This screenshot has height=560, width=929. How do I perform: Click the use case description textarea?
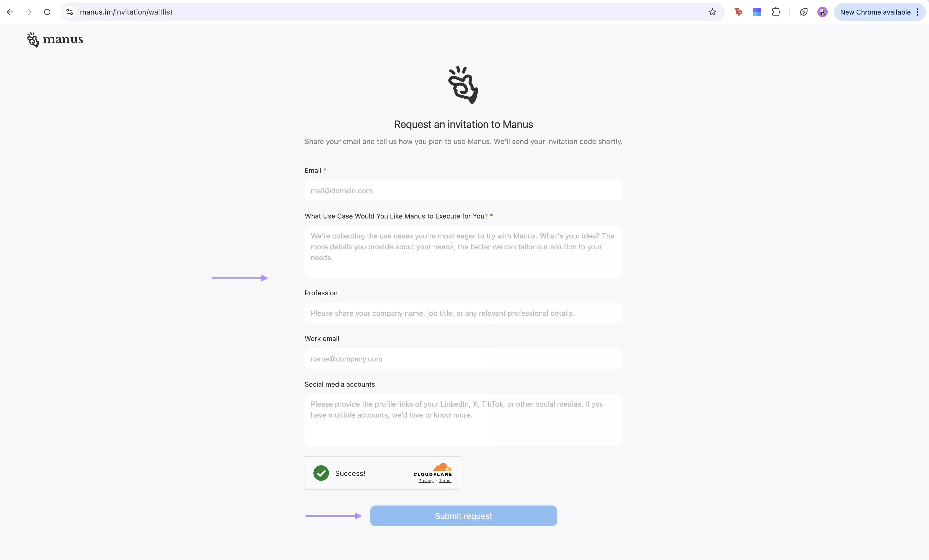[463, 252]
